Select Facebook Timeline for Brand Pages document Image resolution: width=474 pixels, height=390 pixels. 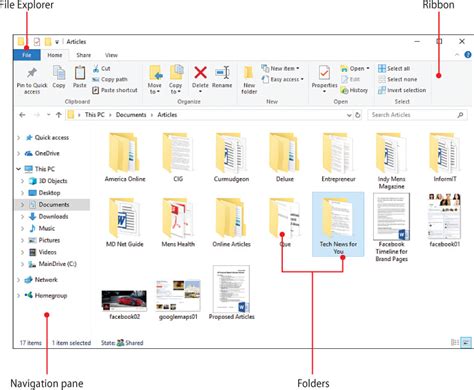pyautogui.click(x=391, y=228)
